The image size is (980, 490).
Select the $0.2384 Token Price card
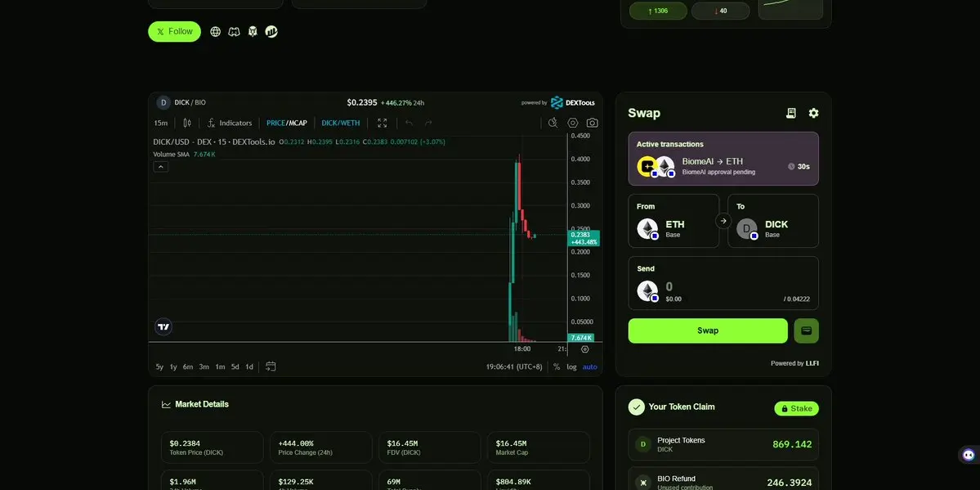coord(212,447)
